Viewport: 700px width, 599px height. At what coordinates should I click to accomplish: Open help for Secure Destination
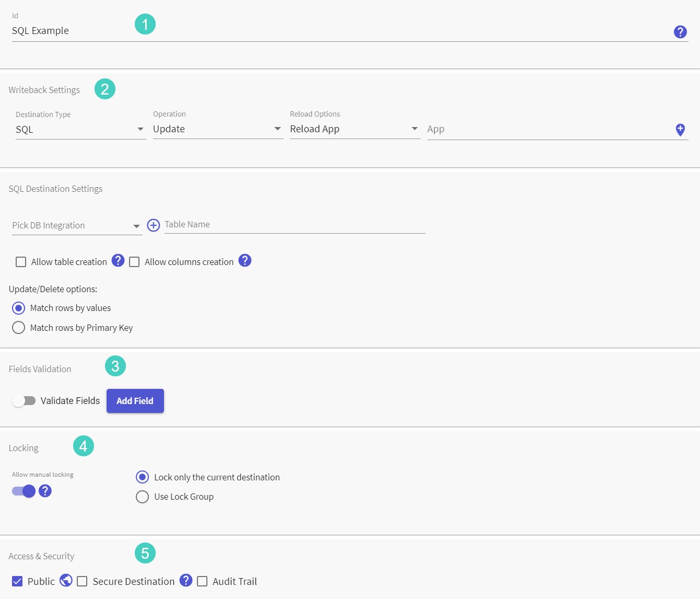click(186, 580)
